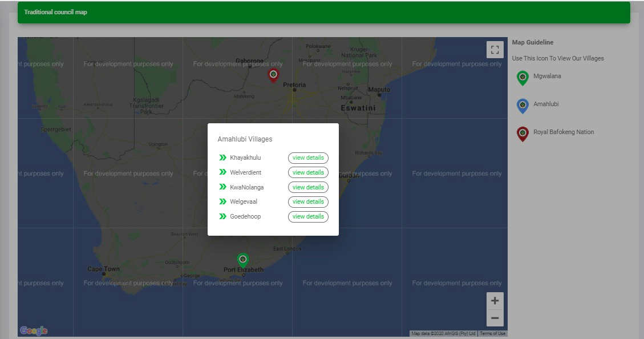Open view details for Welgevaal

click(x=308, y=201)
